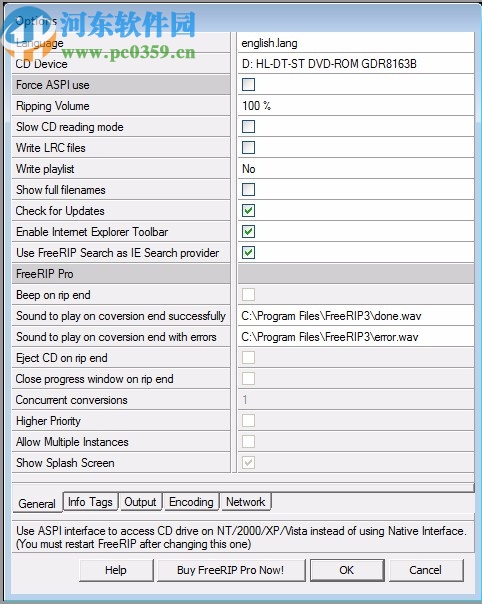Select the Slow CD reading mode label
This screenshot has height=604, width=482.
tap(121, 127)
